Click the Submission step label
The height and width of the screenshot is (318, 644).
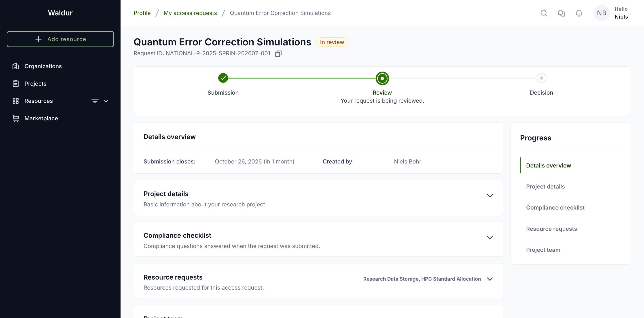(223, 93)
